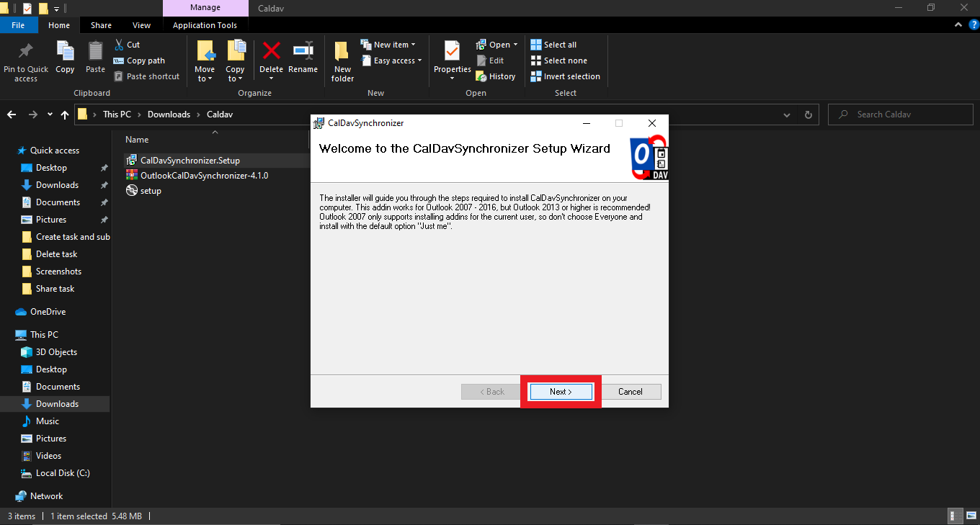Open the Easy access dropdown
The height and width of the screenshot is (525, 980).
pyautogui.click(x=391, y=60)
